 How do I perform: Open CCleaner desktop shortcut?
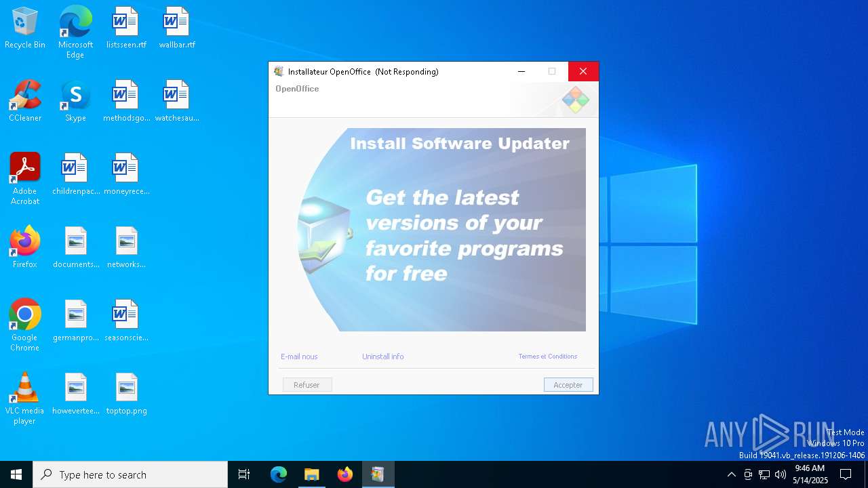pyautogui.click(x=25, y=101)
